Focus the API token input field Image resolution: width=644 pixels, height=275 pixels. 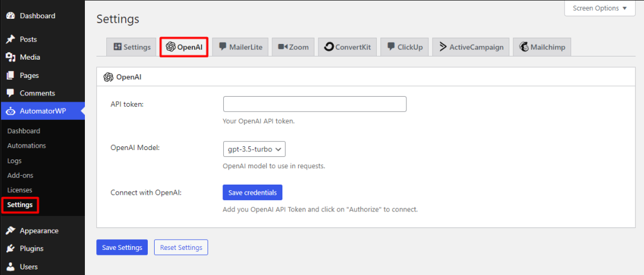tap(314, 104)
